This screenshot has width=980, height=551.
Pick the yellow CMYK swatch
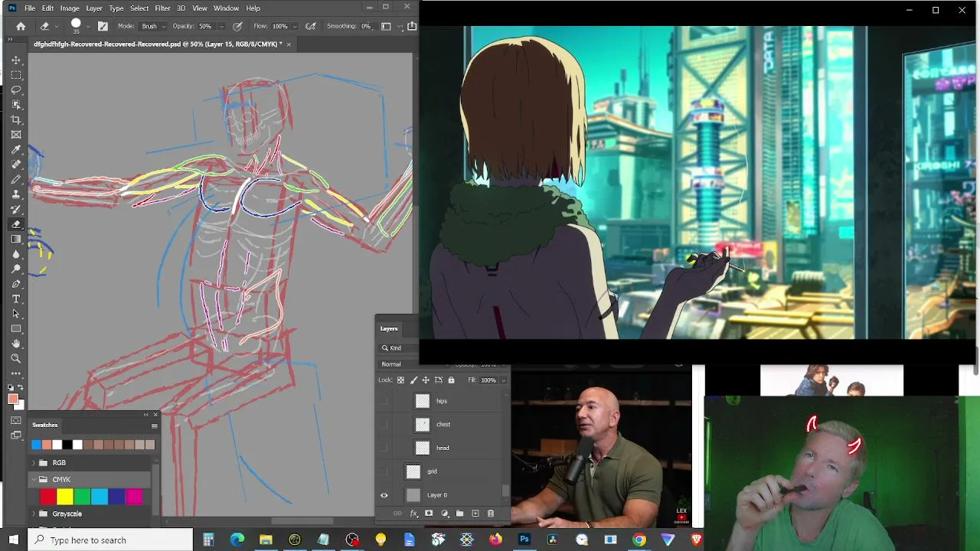point(65,497)
